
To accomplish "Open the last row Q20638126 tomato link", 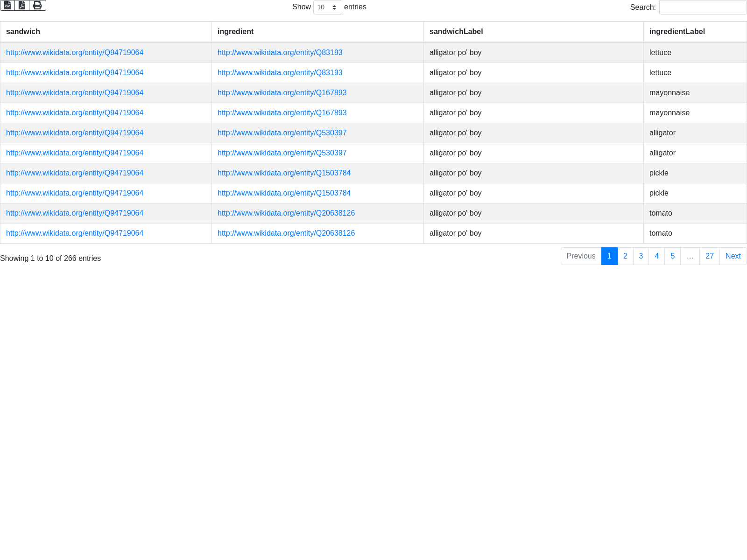I will pyautogui.click(x=286, y=233).
